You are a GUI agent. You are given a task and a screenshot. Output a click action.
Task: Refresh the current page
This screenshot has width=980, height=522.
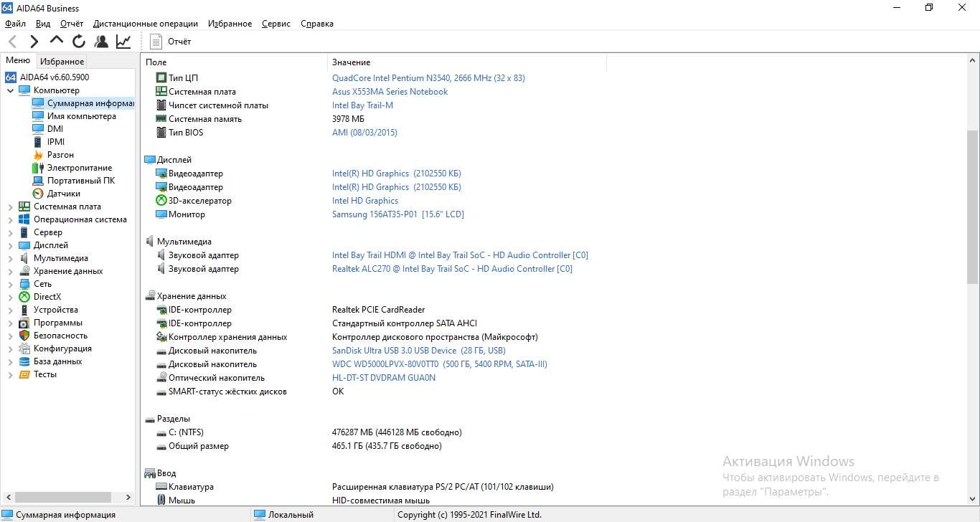click(x=79, y=42)
